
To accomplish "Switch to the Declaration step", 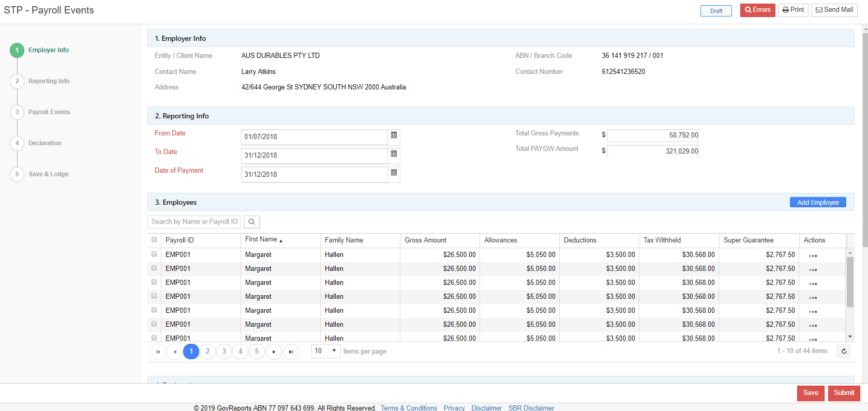I will coord(44,143).
